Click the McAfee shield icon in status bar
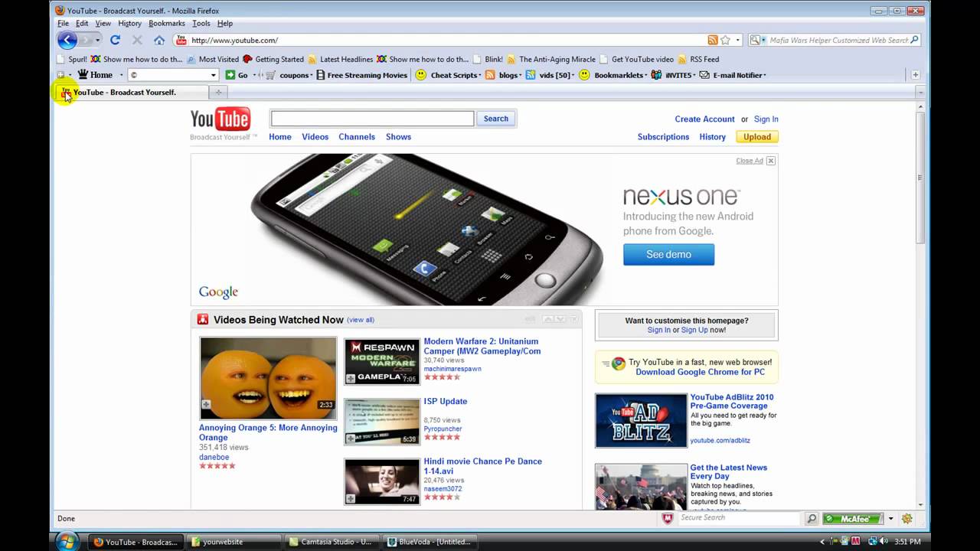The height and width of the screenshot is (551, 980). tap(668, 518)
